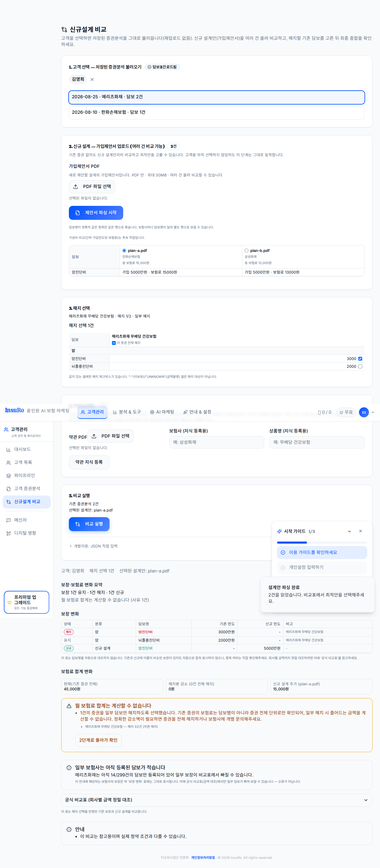The image size is (380, 868).
Task: Click the sparkle icon on 시작 가이드
Action: (279, 531)
